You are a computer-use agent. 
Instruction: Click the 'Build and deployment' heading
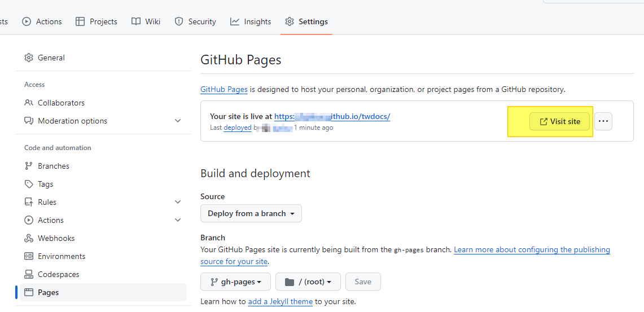[255, 173]
